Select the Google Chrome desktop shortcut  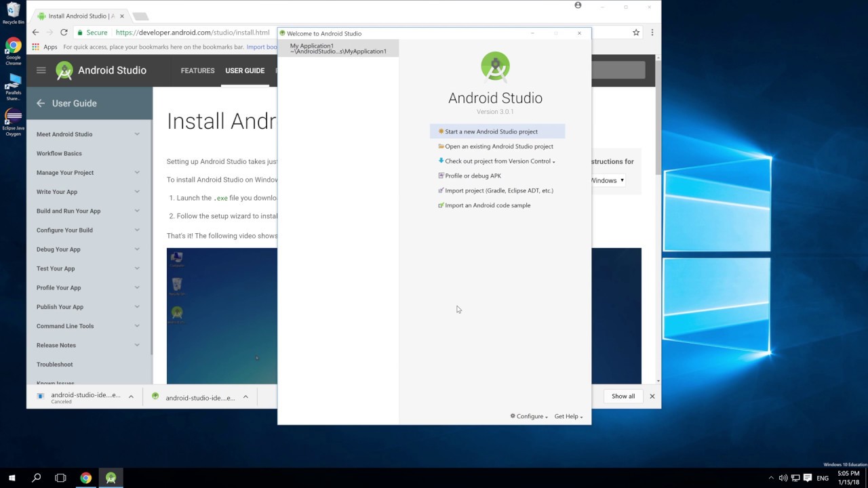click(x=13, y=52)
